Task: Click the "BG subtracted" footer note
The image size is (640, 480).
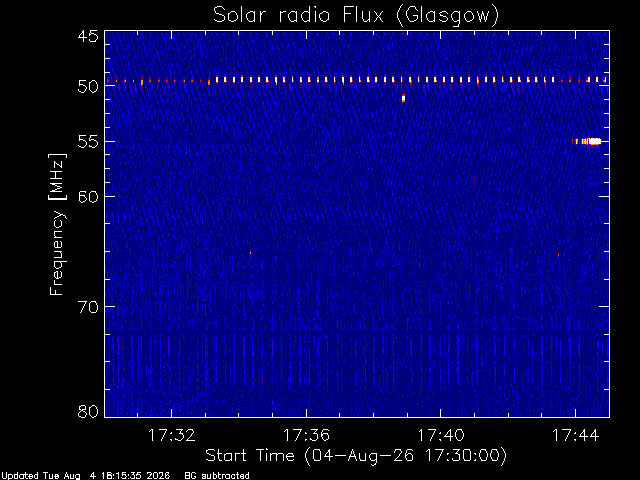Action: (217, 476)
